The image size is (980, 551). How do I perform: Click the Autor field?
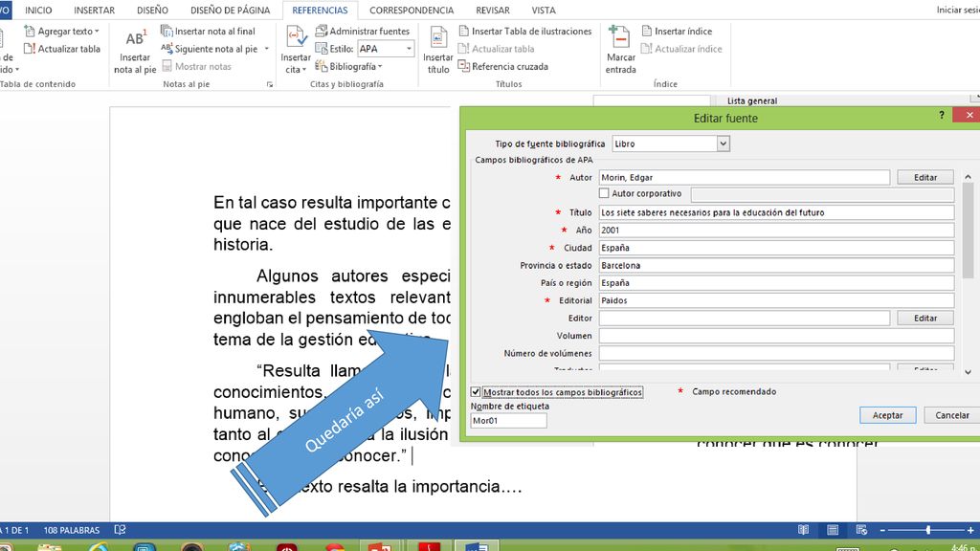pos(744,177)
